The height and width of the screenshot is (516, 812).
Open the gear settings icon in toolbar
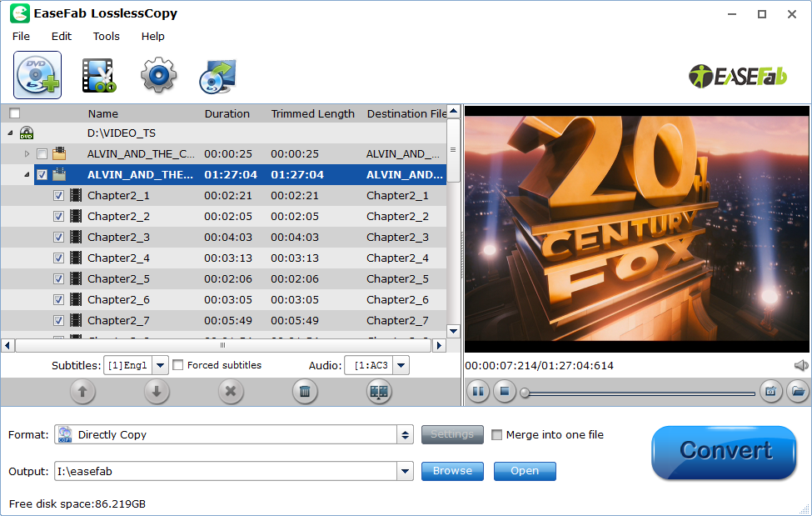(158, 75)
